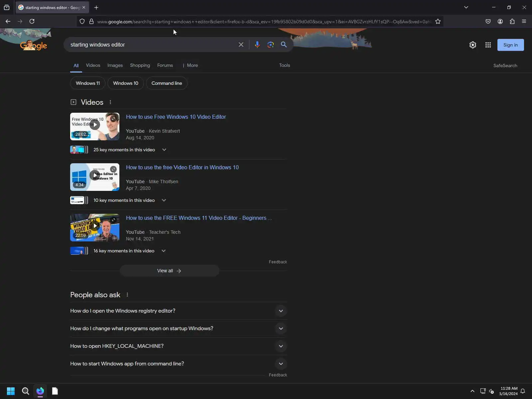The height and width of the screenshot is (399, 532).
Task: Send feedback on People also ask
Action: coord(278,375)
